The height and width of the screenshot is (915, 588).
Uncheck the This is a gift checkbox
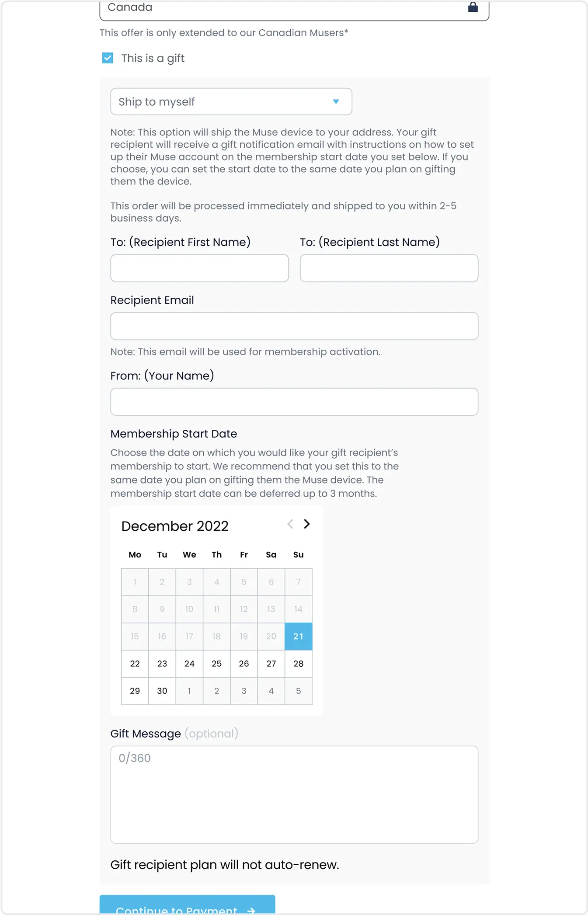click(x=108, y=58)
